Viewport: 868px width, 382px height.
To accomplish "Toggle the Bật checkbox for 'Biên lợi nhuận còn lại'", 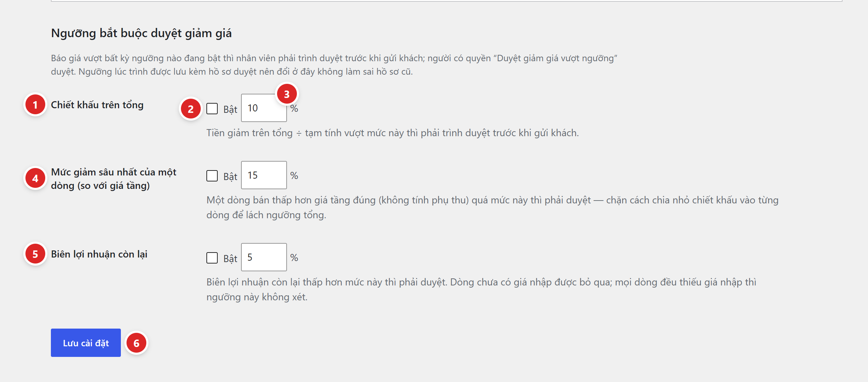I will coord(212,258).
